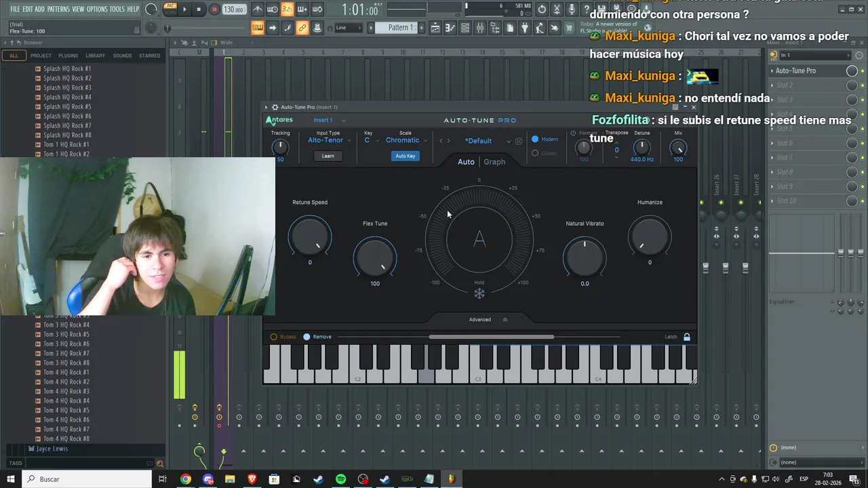Enable the link/chain snap icon

coord(302,28)
